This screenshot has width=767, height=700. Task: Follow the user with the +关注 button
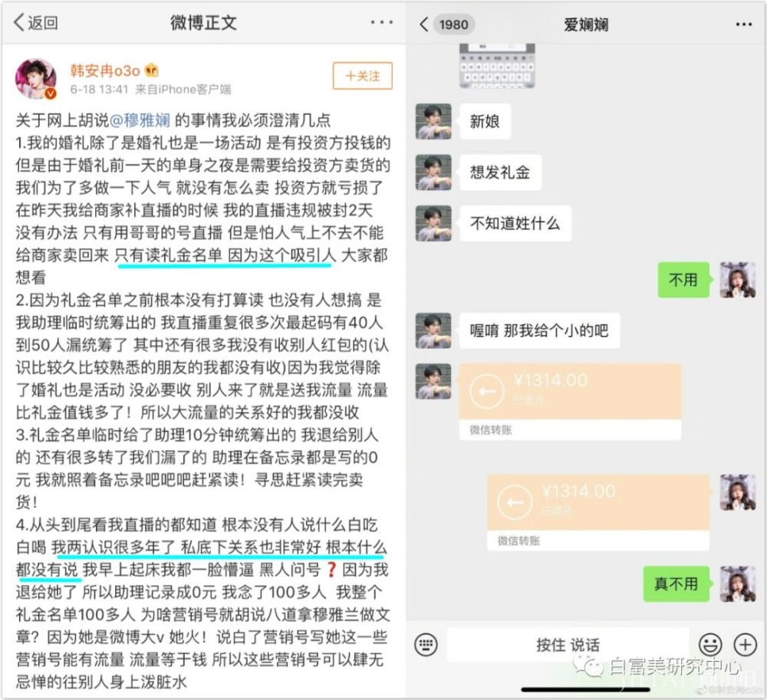(363, 76)
